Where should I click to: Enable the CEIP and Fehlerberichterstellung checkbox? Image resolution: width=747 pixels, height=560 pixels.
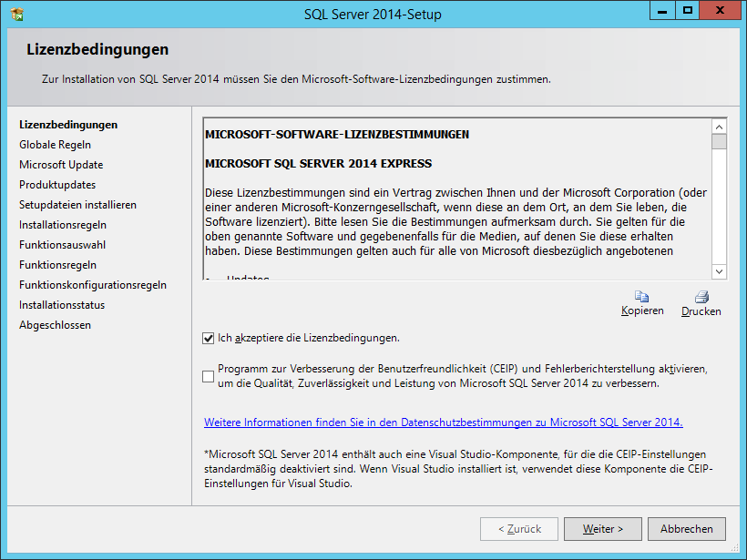coord(209,376)
